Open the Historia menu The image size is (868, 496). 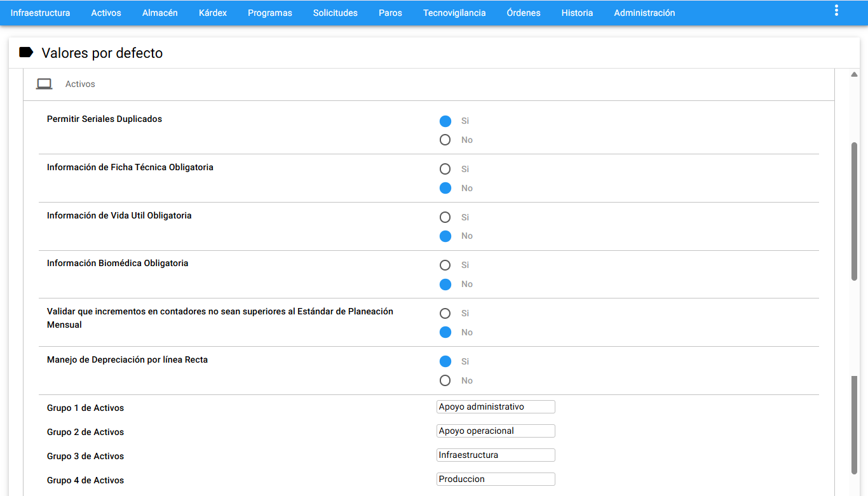click(x=577, y=13)
